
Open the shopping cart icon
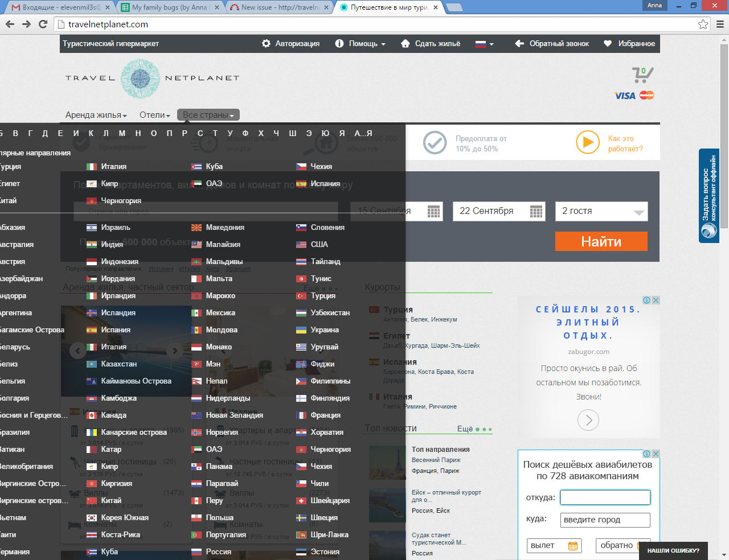point(642,75)
